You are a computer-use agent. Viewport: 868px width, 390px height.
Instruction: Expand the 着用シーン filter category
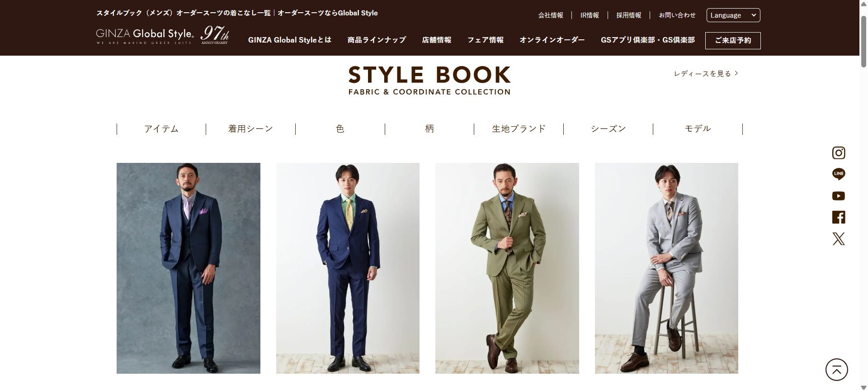click(x=250, y=129)
